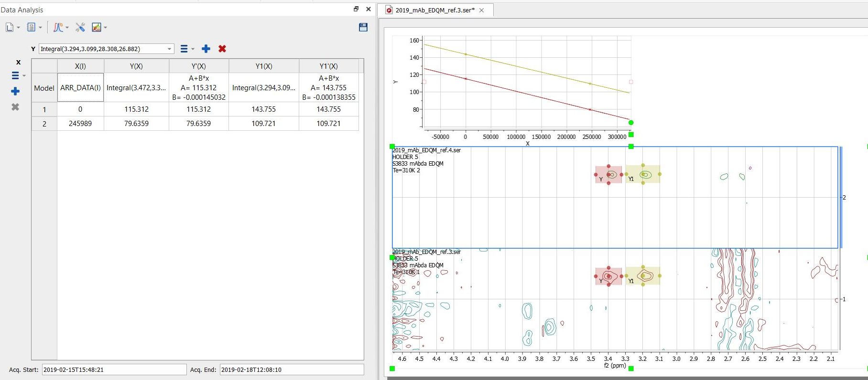The height and width of the screenshot is (380, 868).
Task: Close the 2019_mAb_EDQM_ref.3.ser tab
Action: 482,11
